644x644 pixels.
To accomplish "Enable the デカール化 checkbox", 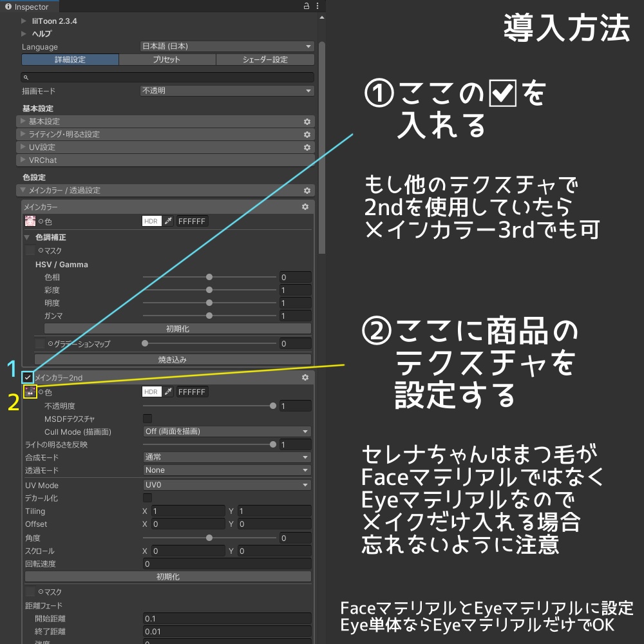I will pos(147,498).
